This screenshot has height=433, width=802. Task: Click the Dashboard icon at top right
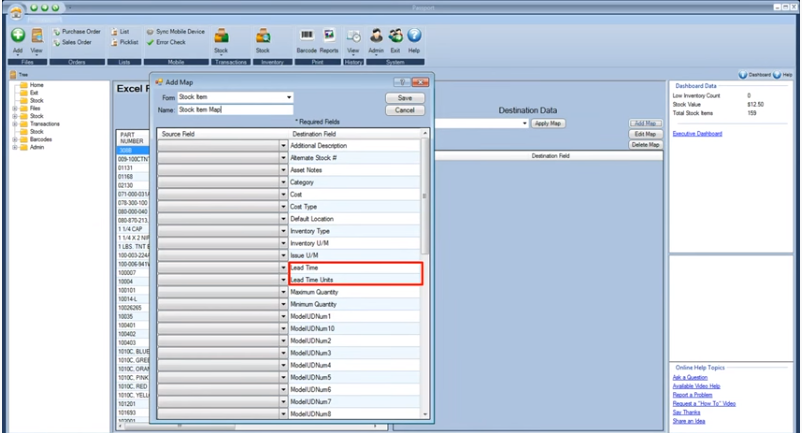[743, 75]
